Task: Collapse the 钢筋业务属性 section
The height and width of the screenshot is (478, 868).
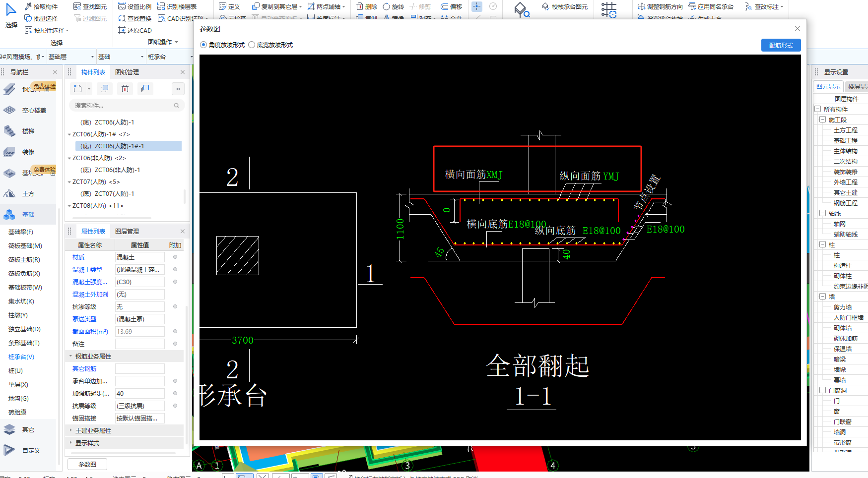Action: pos(70,356)
